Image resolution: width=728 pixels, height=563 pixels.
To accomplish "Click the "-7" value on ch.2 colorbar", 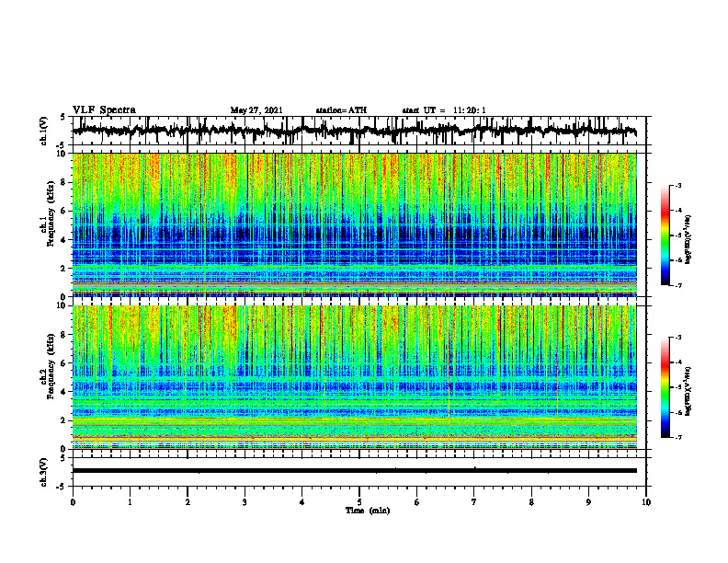I will pos(678,438).
